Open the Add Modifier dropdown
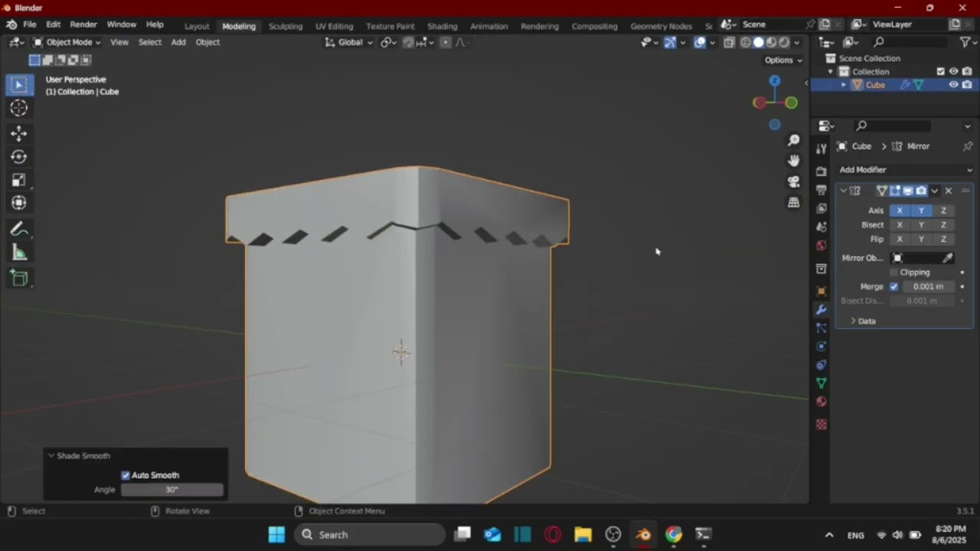Screen dimensions: 980x551 pos(905,170)
